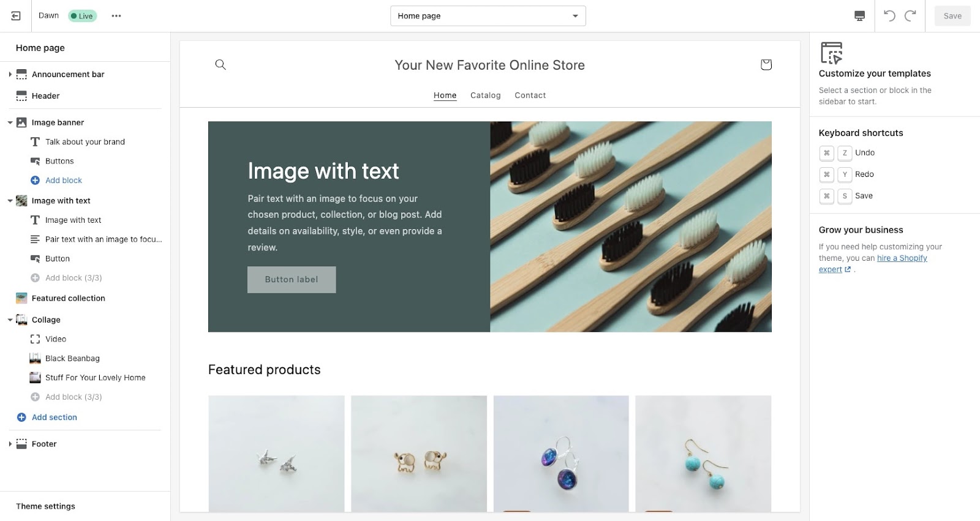Click the search icon in the store preview
Viewport: 980px width, 521px height.
[220, 64]
